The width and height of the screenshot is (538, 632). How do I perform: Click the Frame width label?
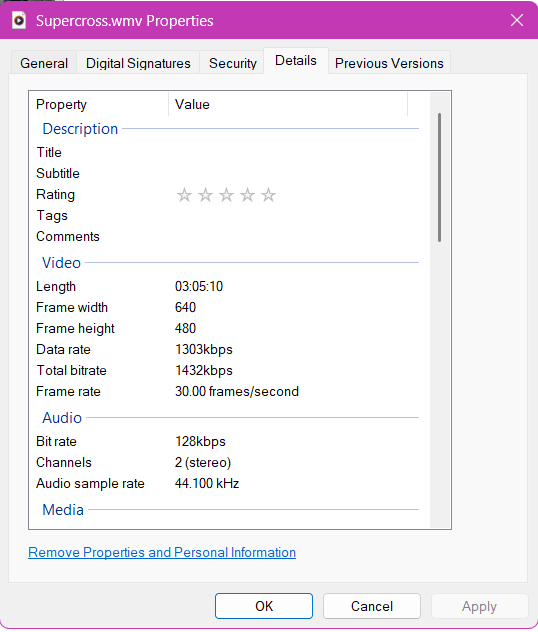(72, 308)
